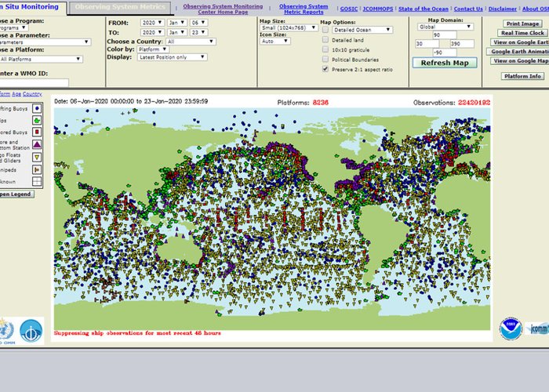
Task: Open the State of the Ocean link
Action: [423, 9]
